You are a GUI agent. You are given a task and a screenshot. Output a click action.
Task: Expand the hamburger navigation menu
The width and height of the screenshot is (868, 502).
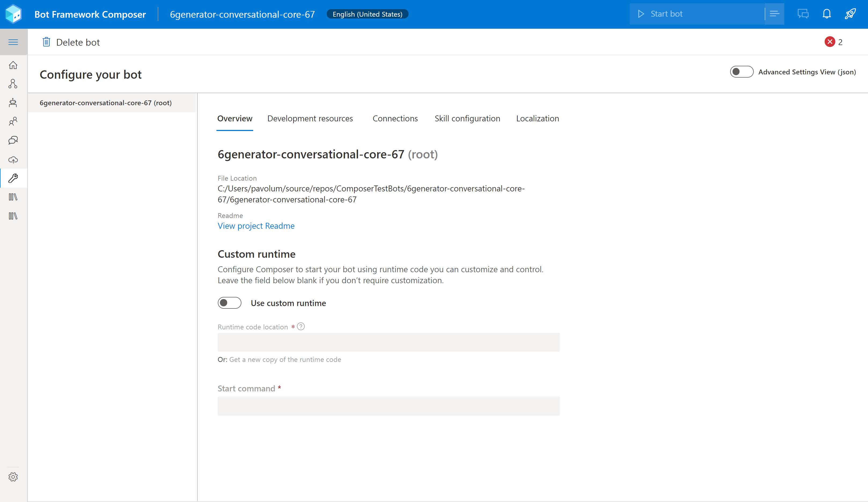pyautogui.click(x=13, y=42)
